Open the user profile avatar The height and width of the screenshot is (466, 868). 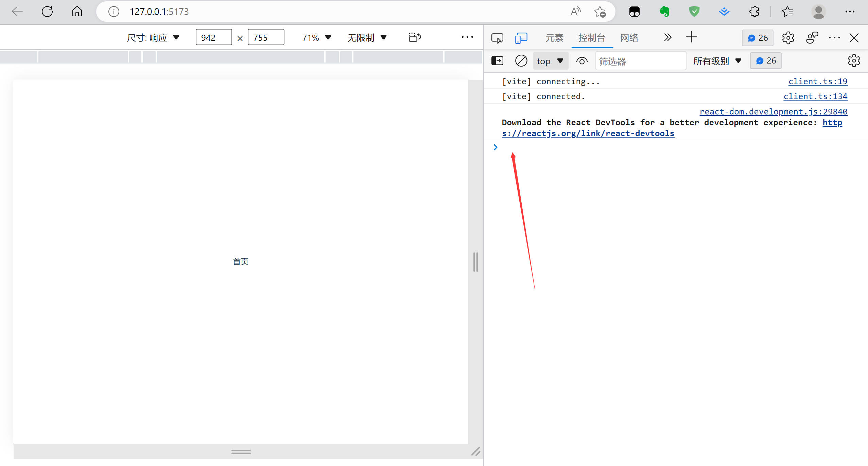pos(818,12)
